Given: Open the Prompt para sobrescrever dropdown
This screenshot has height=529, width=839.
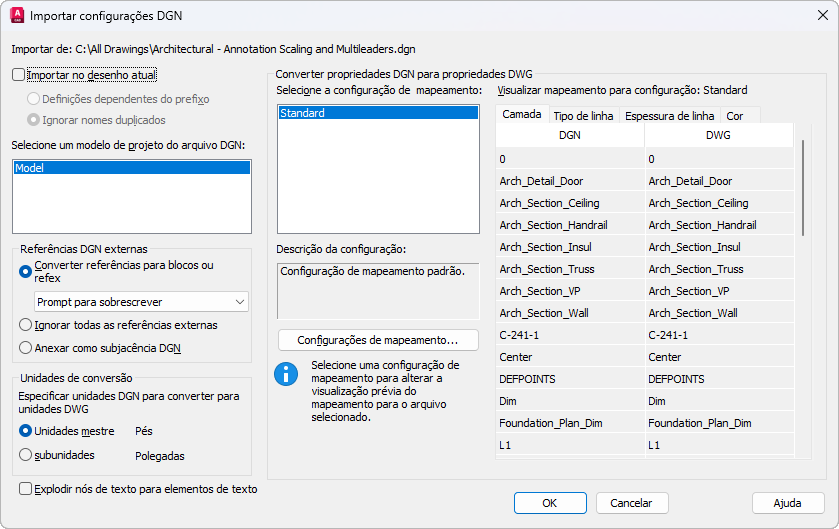Looking at the screenshot, I should (x=141, y=302).
